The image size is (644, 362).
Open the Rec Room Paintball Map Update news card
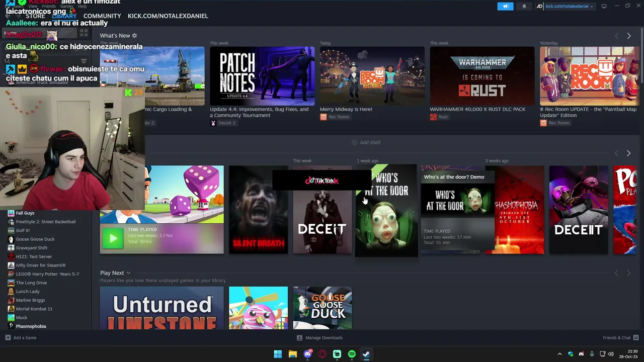point(590,76)
